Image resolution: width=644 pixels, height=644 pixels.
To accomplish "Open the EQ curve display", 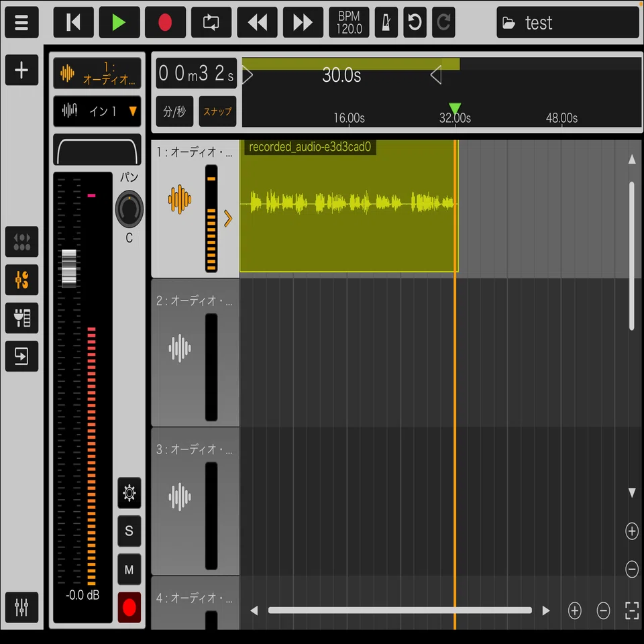I will point(97,150).
